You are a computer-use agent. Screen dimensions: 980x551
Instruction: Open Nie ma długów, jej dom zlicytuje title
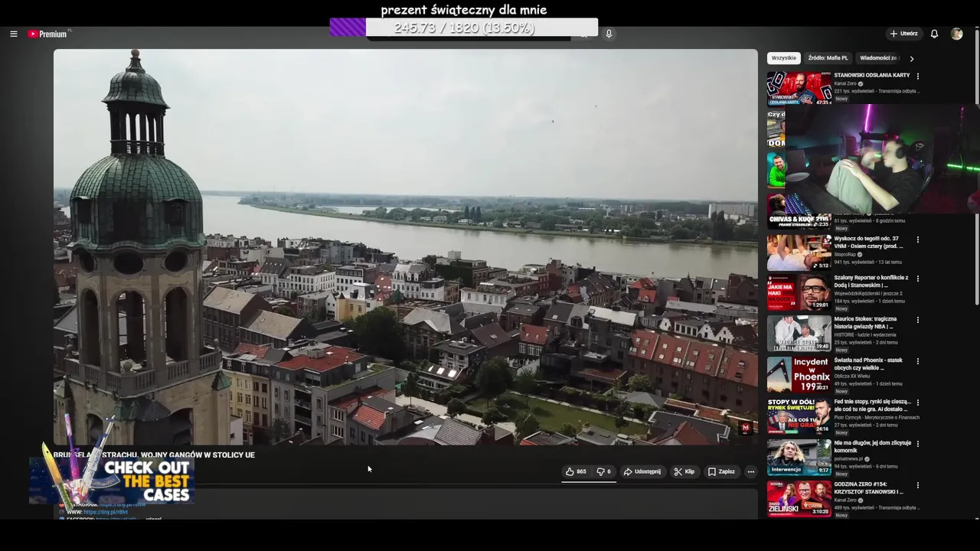(x=873, y=447)
